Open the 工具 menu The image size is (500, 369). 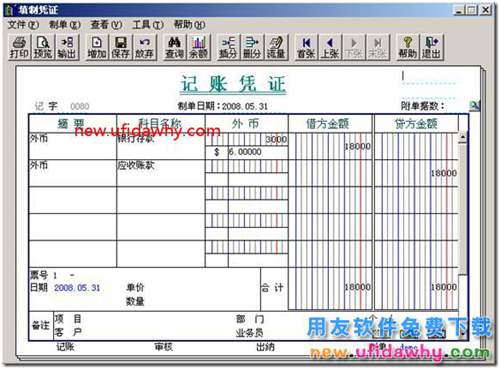pyautogui.click(x=148, y=25)
